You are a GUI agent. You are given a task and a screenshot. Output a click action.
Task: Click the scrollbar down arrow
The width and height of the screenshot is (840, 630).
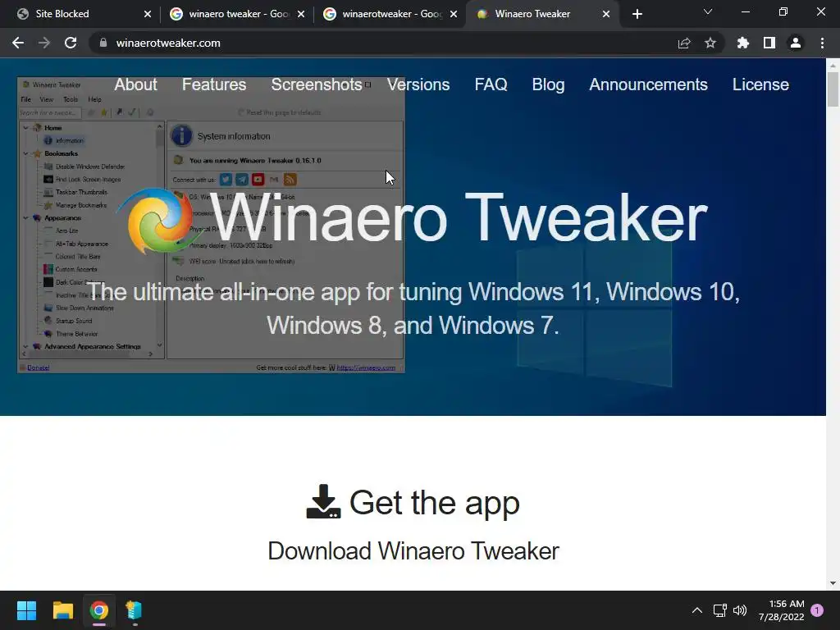[x=833, y=583]
